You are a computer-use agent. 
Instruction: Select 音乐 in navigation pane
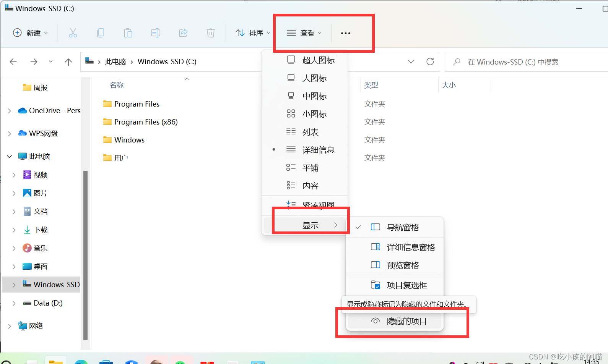pos(40,248)
